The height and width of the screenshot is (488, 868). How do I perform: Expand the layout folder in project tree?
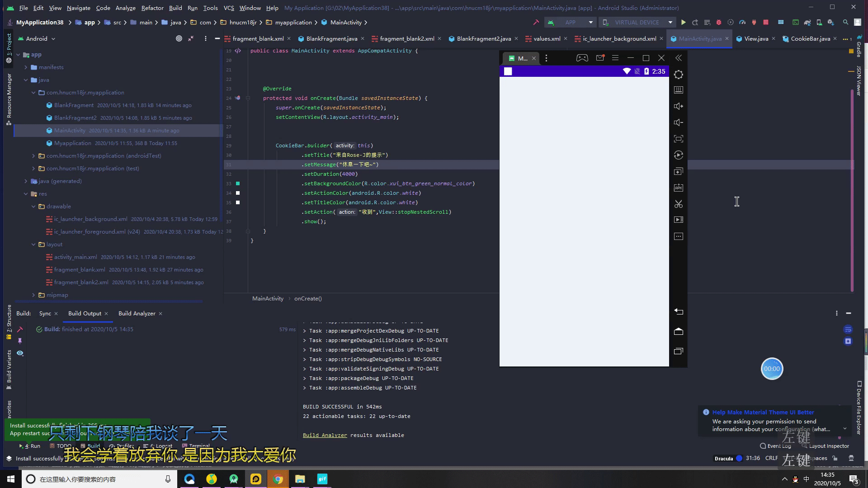[x=33, y=244]
